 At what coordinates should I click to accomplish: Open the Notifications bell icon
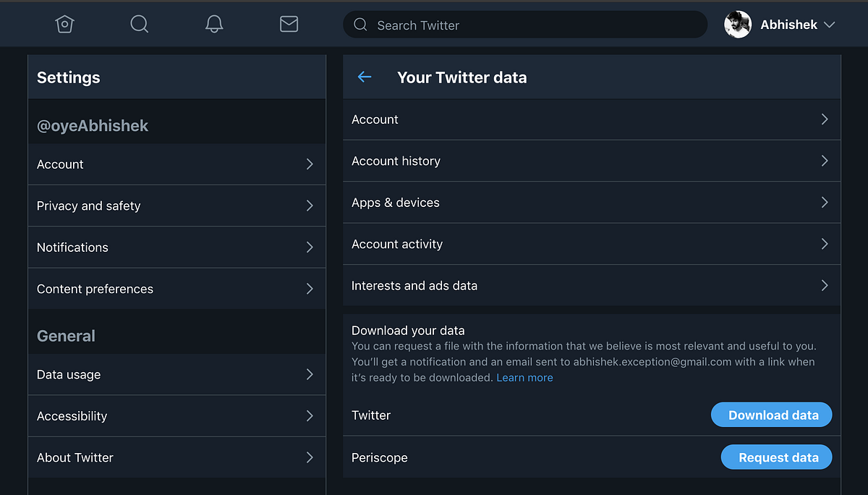click(x=214, y=24)
